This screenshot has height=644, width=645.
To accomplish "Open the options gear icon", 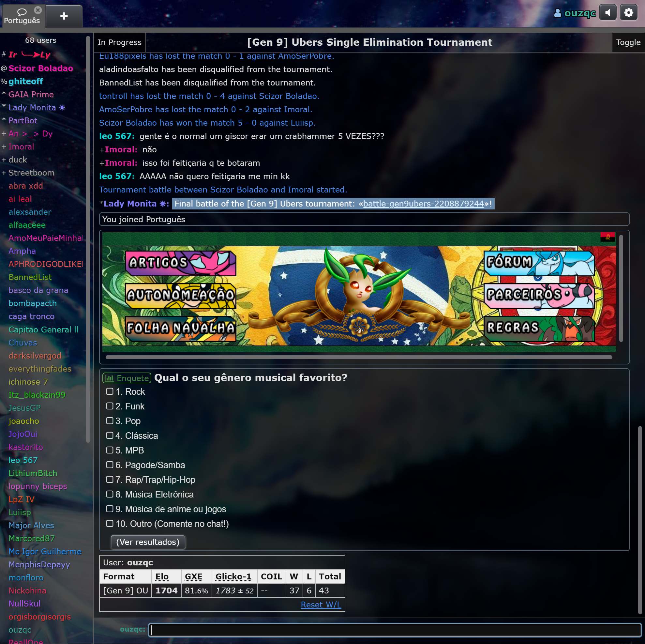I will pos(628,13).
